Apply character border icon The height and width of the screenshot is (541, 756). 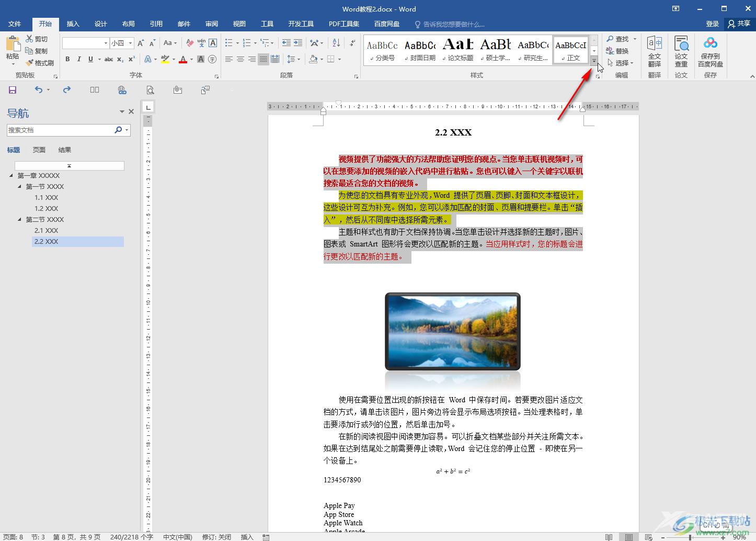click(x=213, y=43)
